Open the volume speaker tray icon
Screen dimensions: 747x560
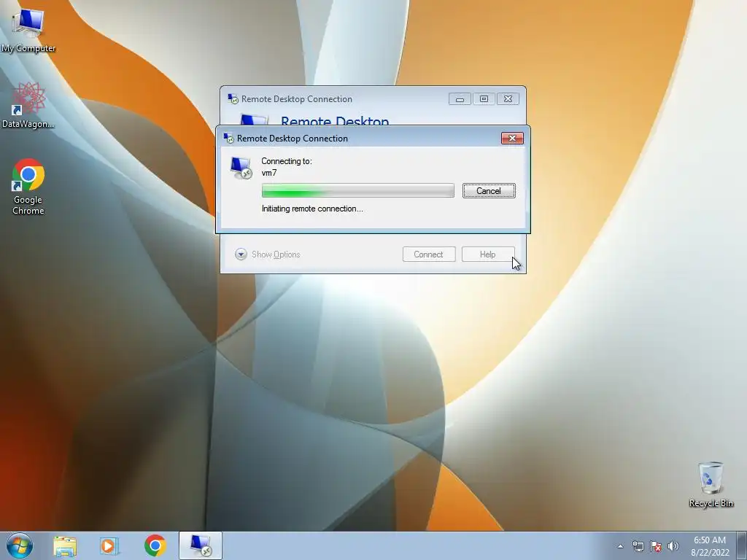[x=673, y=546]
